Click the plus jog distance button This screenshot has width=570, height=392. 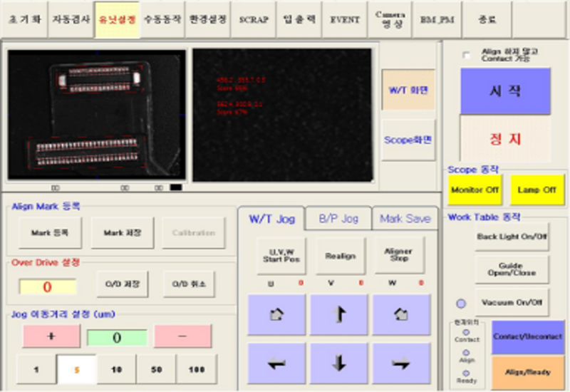[51, 336]
